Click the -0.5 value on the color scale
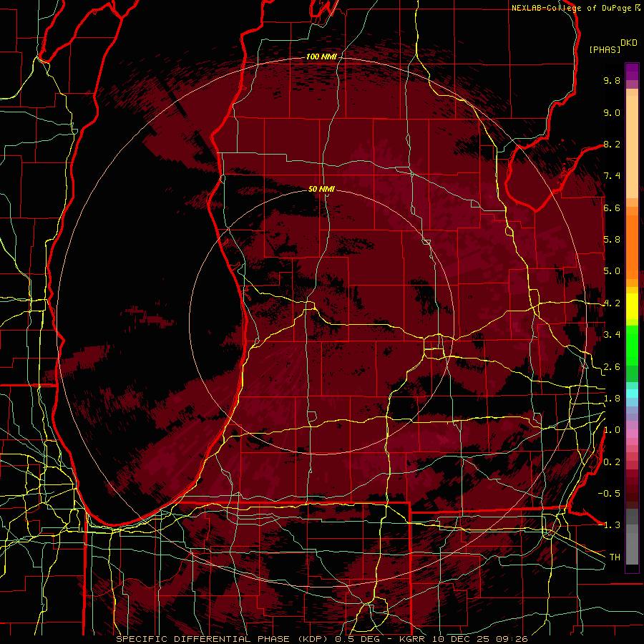 coord(609,494)
